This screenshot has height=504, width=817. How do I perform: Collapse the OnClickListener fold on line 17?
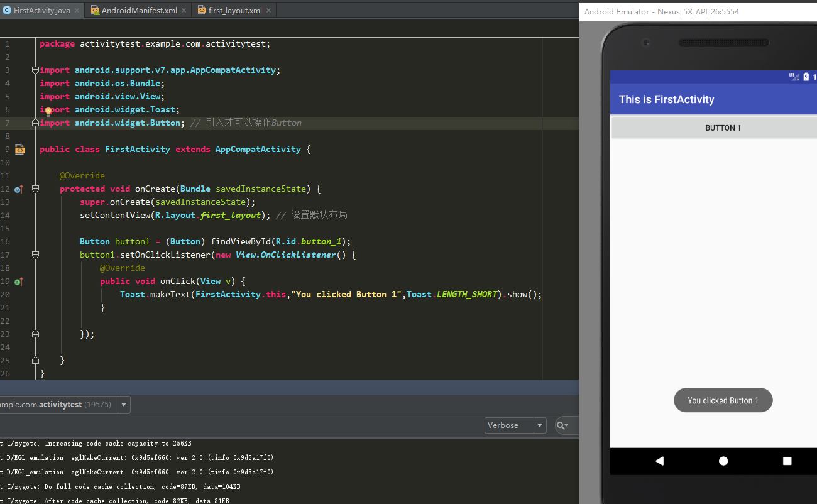(x=35, y=255)
